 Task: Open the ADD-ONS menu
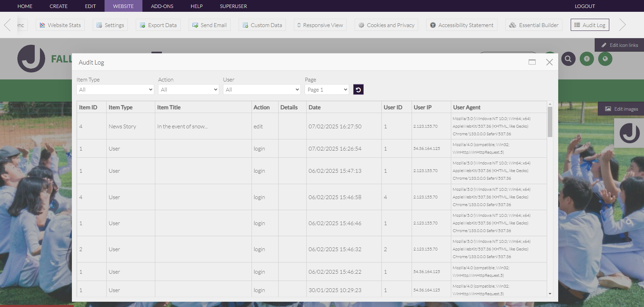(162, 6)
